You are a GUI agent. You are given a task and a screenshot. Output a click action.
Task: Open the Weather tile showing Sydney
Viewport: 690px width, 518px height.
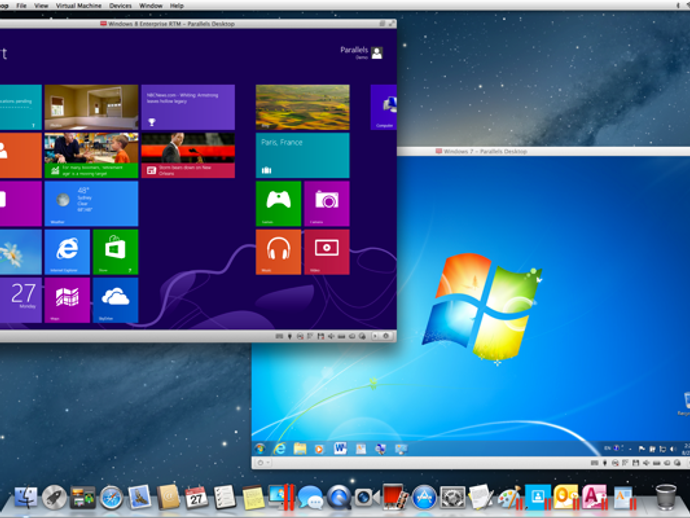pos(91,203)
